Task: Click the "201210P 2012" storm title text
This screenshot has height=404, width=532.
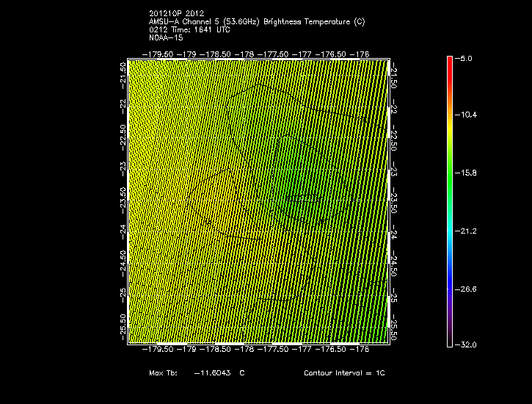Action: pyautogui.click(x=175, y=13)
